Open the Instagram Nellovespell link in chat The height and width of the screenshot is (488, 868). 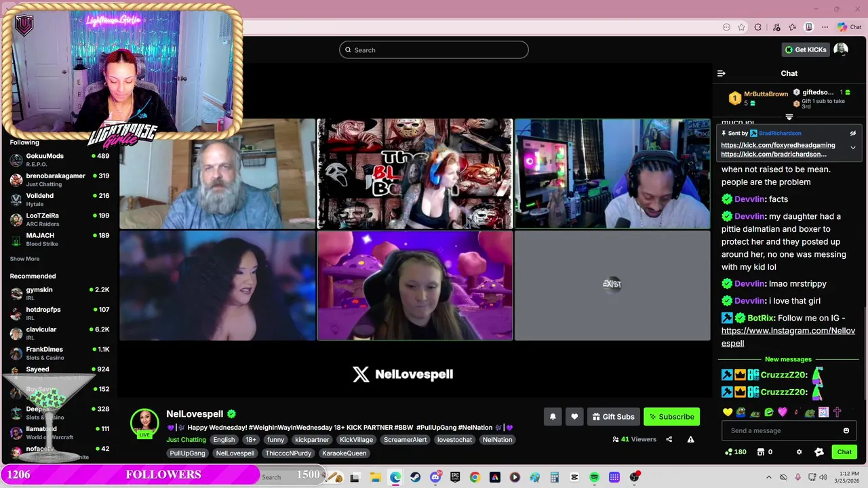coord(788,337)
